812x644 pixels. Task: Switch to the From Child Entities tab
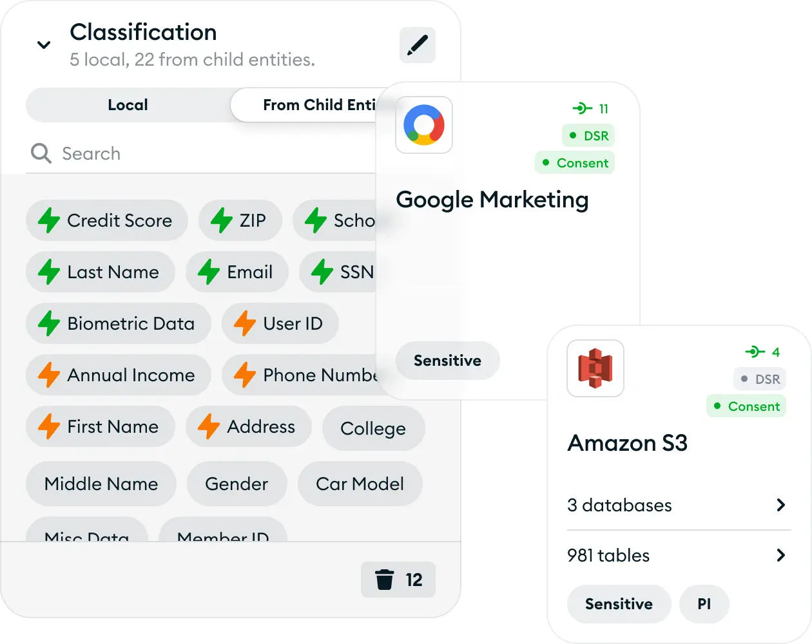coord(309,105)
